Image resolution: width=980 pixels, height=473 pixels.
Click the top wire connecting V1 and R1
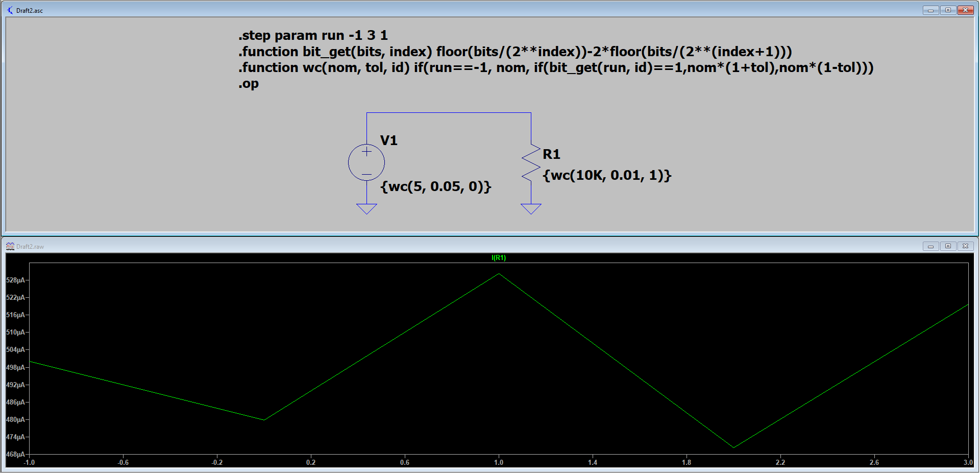[x=449, y=113]
